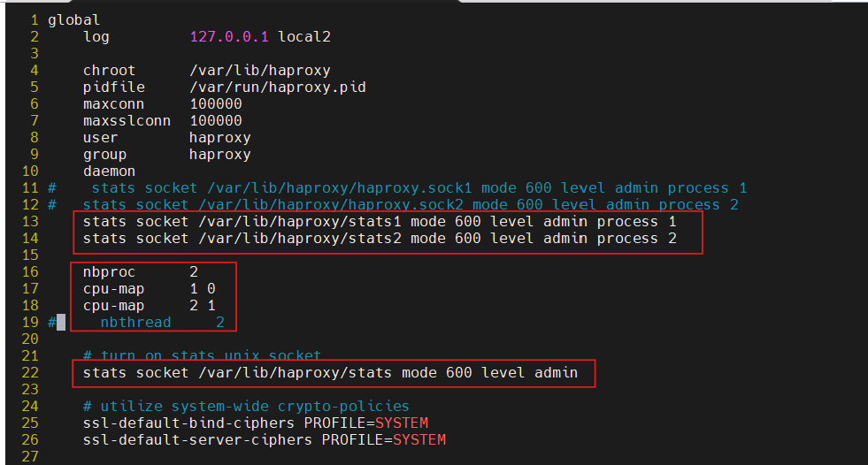Click the stats1 socket path on line 13
The width and height of the screenshot is (868, 465).
click(300, 222)
